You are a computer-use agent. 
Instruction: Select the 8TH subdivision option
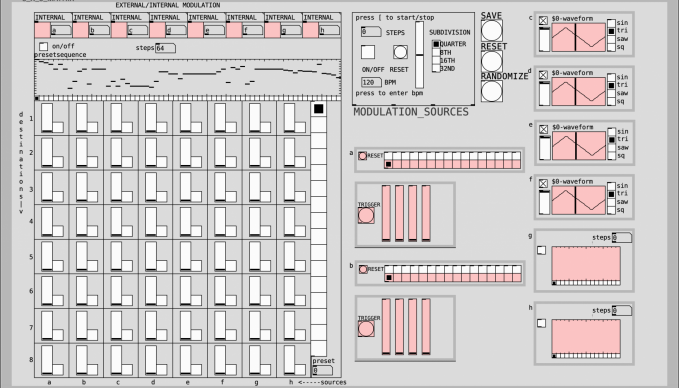(x=436, y=52)
